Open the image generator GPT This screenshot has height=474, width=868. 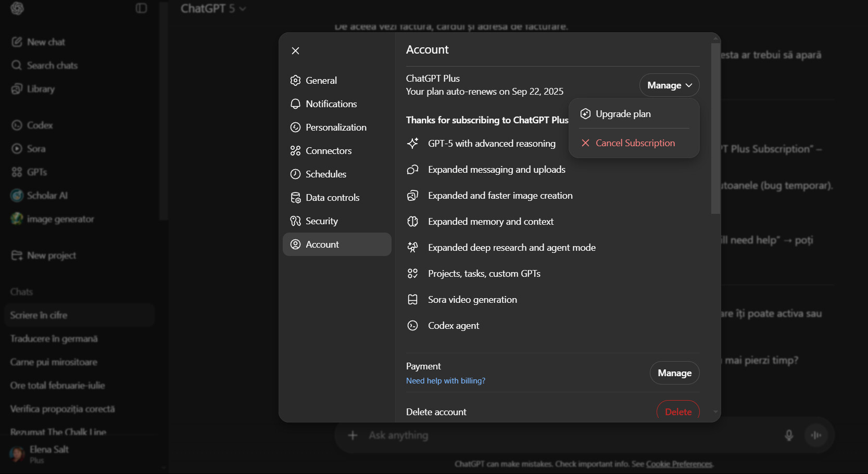[x=60, y=219]
